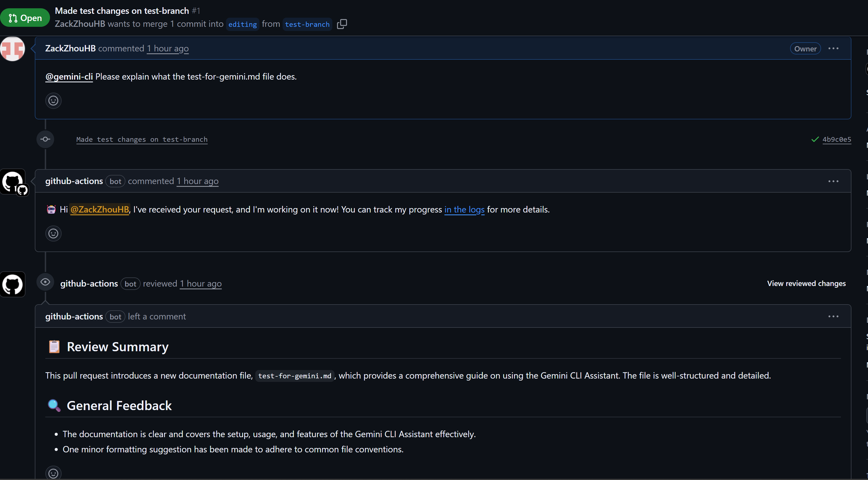Open ZackZhouHB's profile avatar
This screenshot has width=868, height=480.
pyautogui.click(x=12, y=49)
